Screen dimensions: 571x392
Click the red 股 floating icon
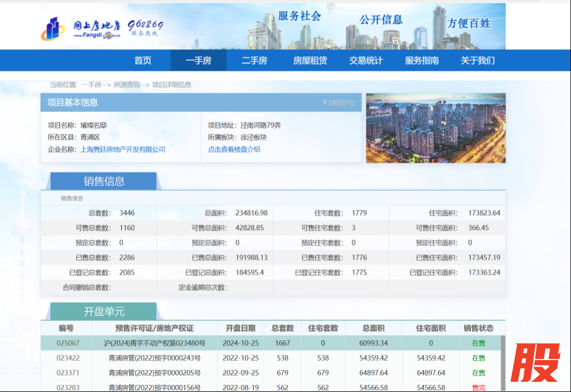pyautogui.click(x=537, y=363)
